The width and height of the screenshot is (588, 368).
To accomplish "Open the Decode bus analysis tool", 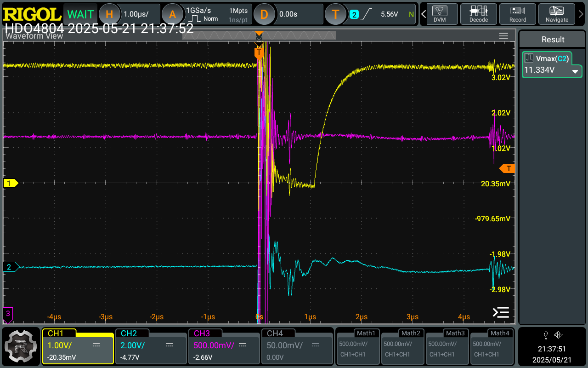I will 478,14.
